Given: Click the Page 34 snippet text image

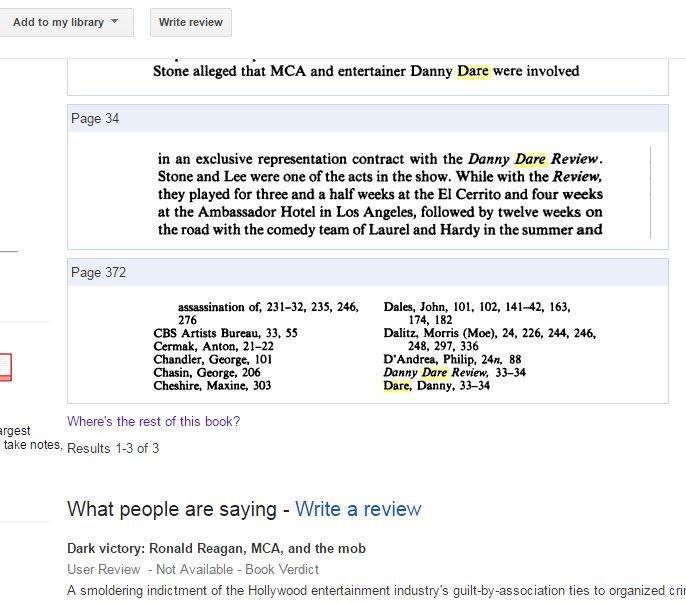Looking at the screenshot, I should [x=380, y=194].
